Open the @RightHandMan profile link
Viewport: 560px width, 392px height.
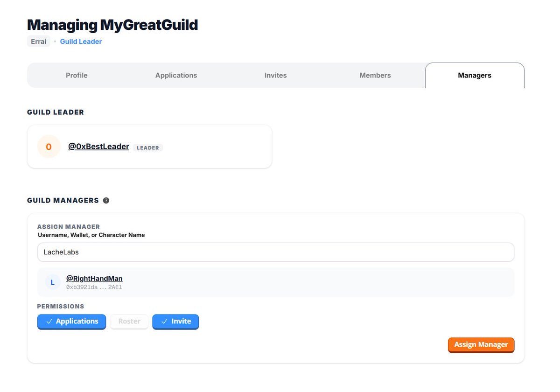pyautogui.click(x=94, y=279)
